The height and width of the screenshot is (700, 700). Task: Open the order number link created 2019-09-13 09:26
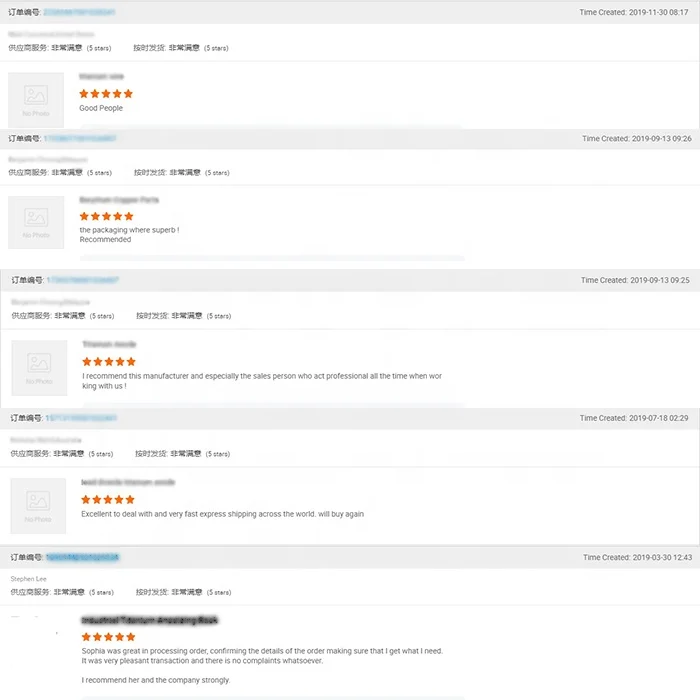tap(80, 138)
